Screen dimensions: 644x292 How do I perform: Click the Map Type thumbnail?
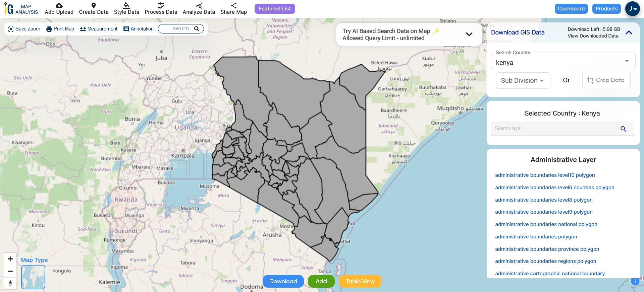tap(33, 277)
